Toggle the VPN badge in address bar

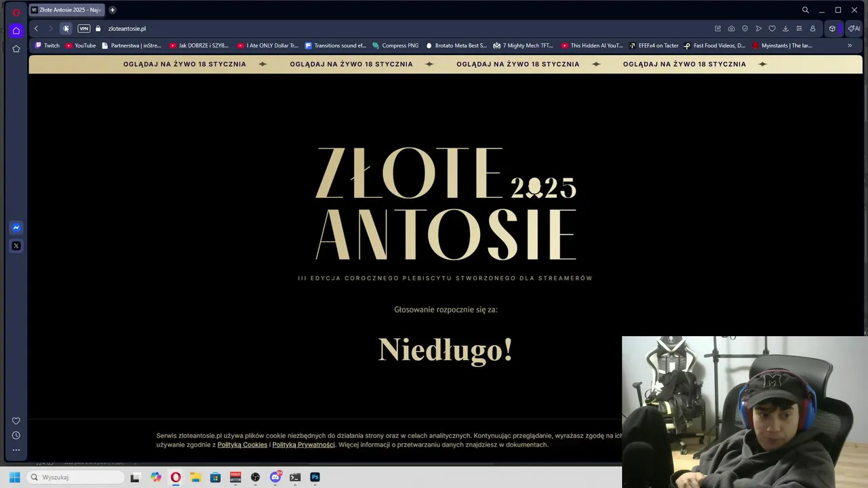coord(84,28)
